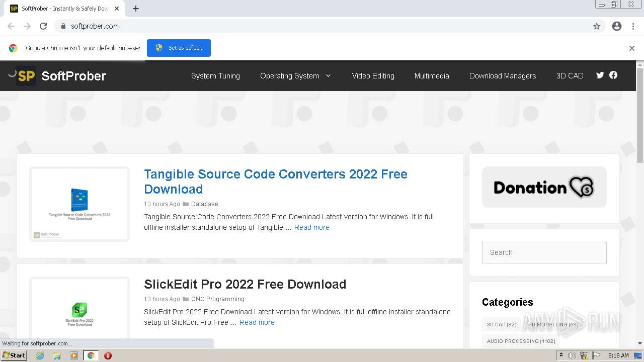The image size is (644, 362).
Task: Focus the sidebar Search field
Action: tap(544, 252)
